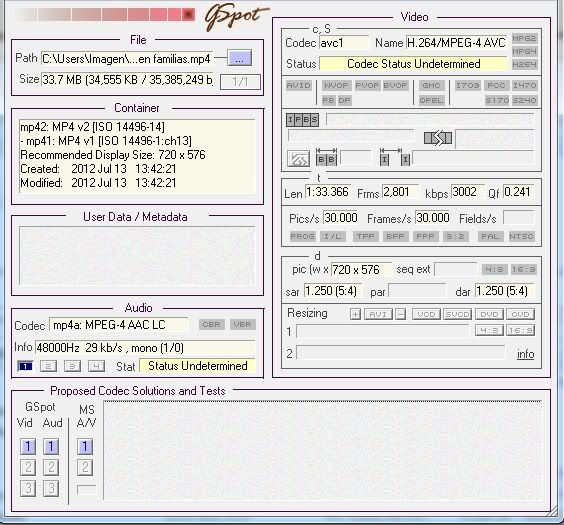Click the file Path field
Viewport: 564px width, 525px height.
point(127,59)
